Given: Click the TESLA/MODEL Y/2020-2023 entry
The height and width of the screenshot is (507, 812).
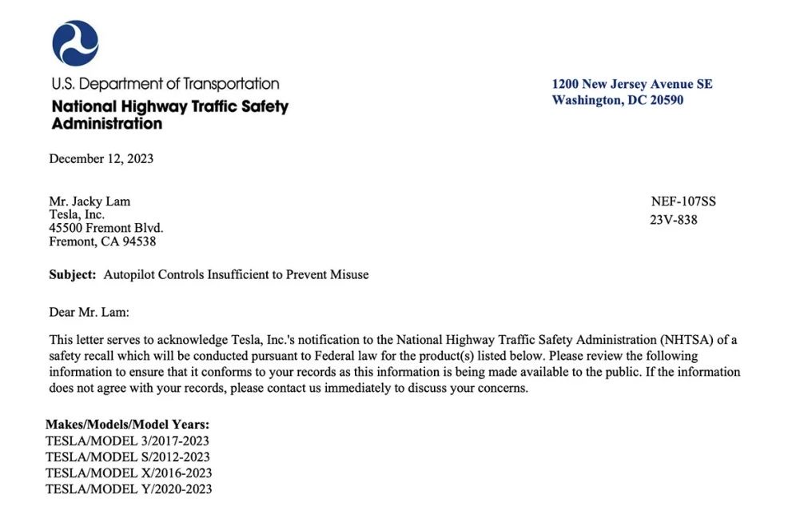Looking at the screenshot, I should [x=129, y=489].
